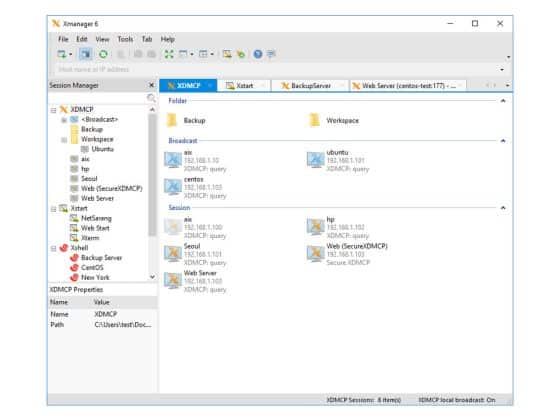The image size is (560, 420).
Task: Switch to the XDMCP tab
Action: click(x=188, y=86)
